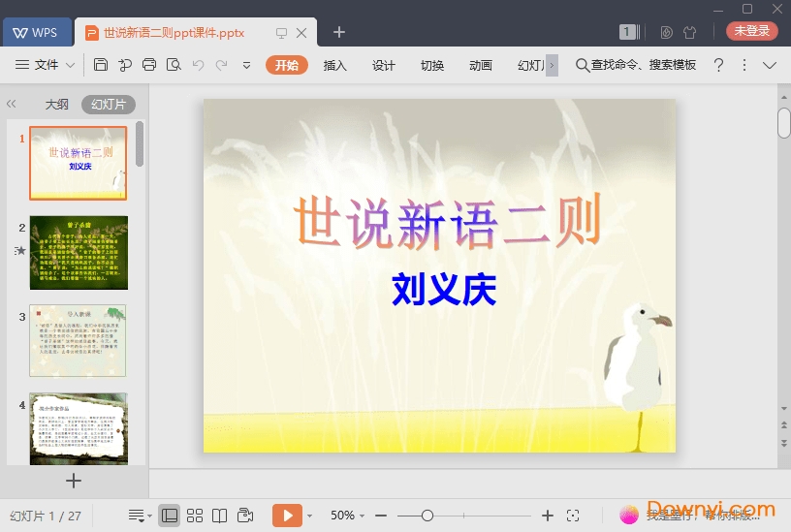Select the 开始 ribbon tab

[287, 65]
